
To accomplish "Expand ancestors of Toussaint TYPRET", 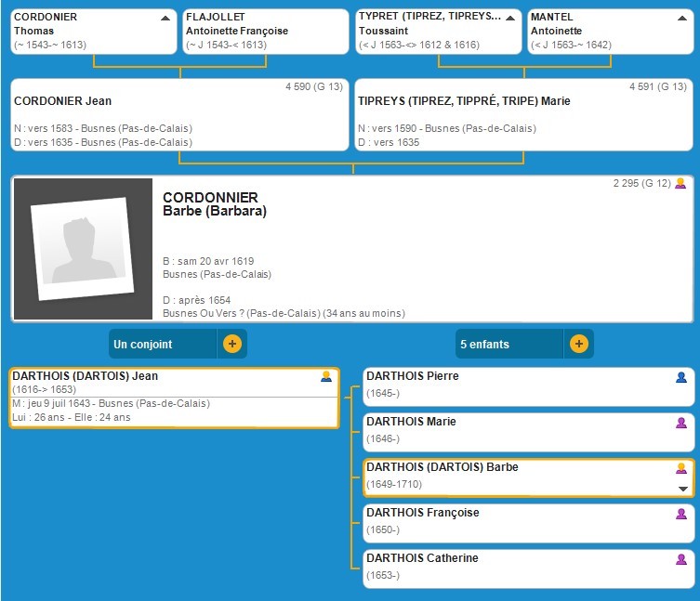I will click(510, 18).
